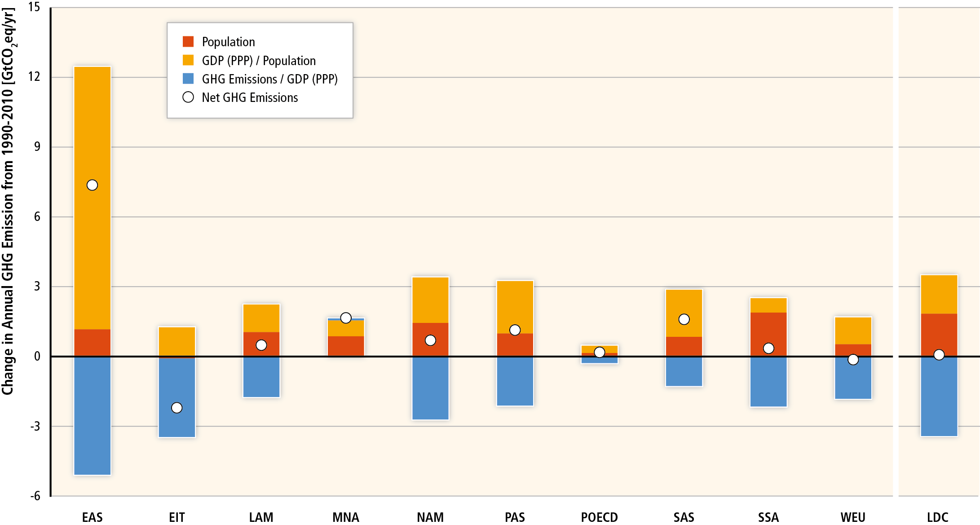
Task: Click the Population legend text
Action: (x=228, y=42)
